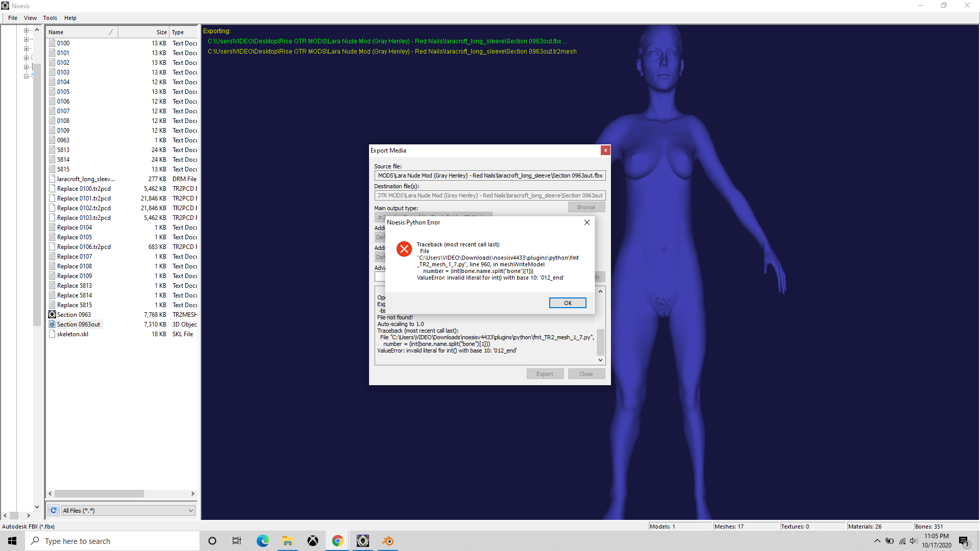The width and height of the screenshot is (980, 551).
Task: Click the volume icon in the system tray
Action: tap(914, 541)
